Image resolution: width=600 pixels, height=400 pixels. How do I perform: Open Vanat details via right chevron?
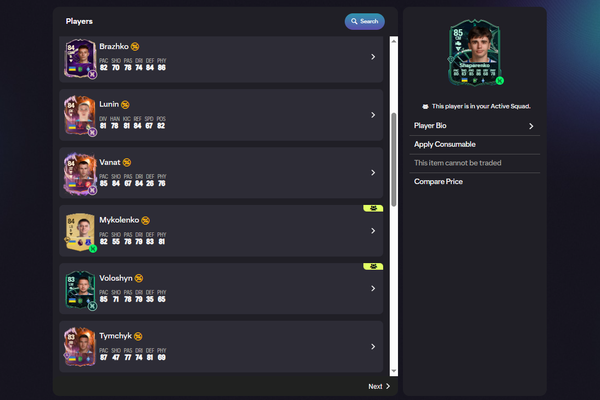(372, 173)
